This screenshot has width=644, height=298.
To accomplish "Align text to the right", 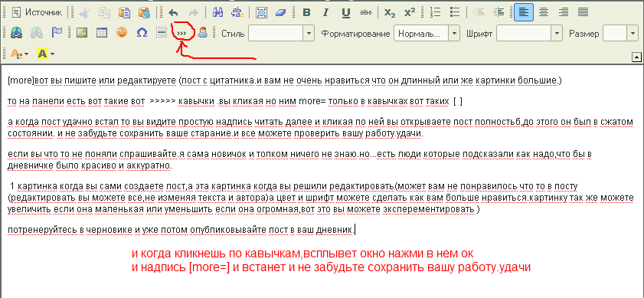I will click(564, 12).
